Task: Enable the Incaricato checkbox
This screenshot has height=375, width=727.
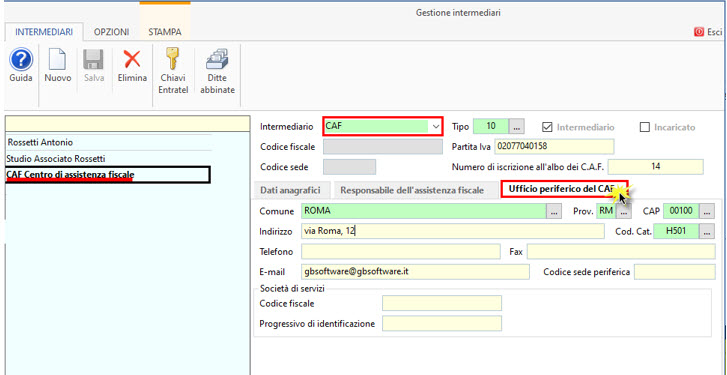Action: (x=644, y=127)
